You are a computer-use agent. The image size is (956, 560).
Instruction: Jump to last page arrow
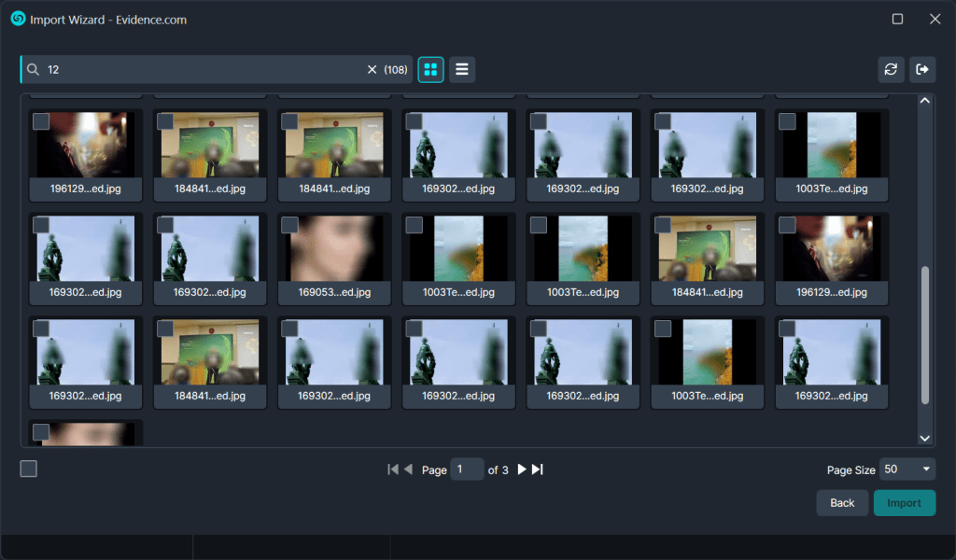538,469
